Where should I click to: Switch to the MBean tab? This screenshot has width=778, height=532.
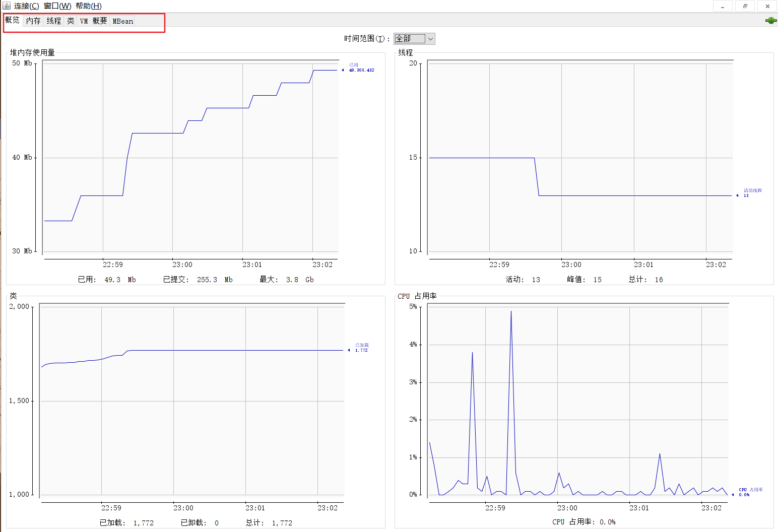122,21
